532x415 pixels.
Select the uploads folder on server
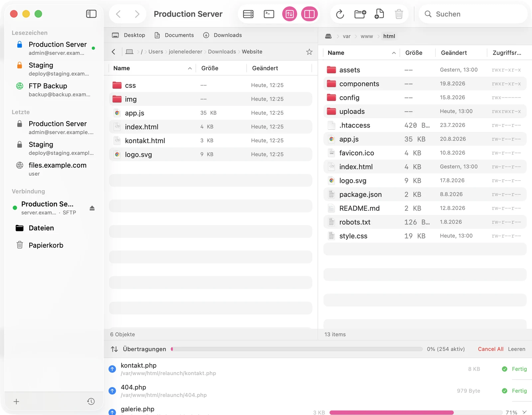[x=425, y=111]
